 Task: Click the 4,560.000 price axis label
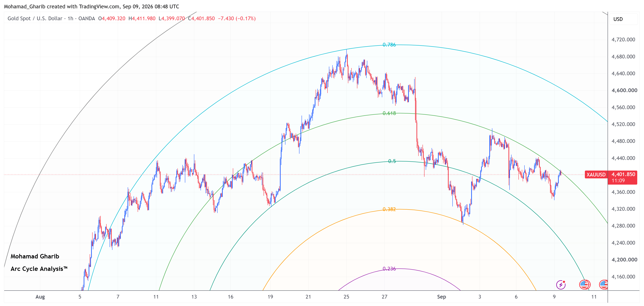point(623,107)
